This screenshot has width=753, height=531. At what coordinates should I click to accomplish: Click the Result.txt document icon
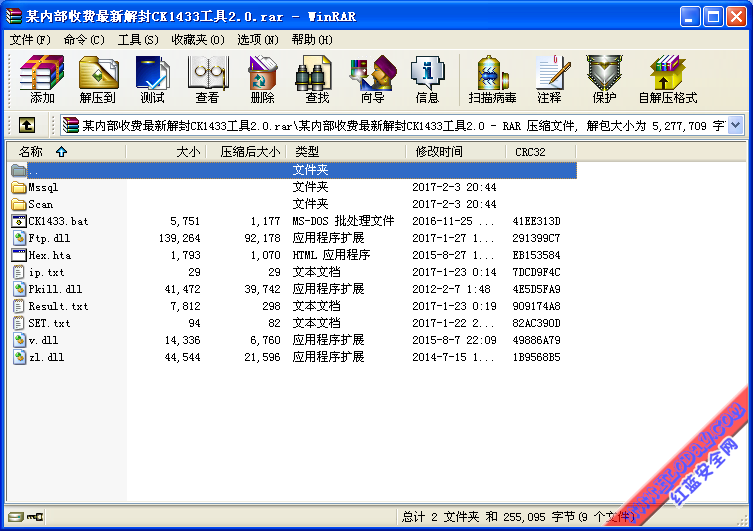point(18,306)
